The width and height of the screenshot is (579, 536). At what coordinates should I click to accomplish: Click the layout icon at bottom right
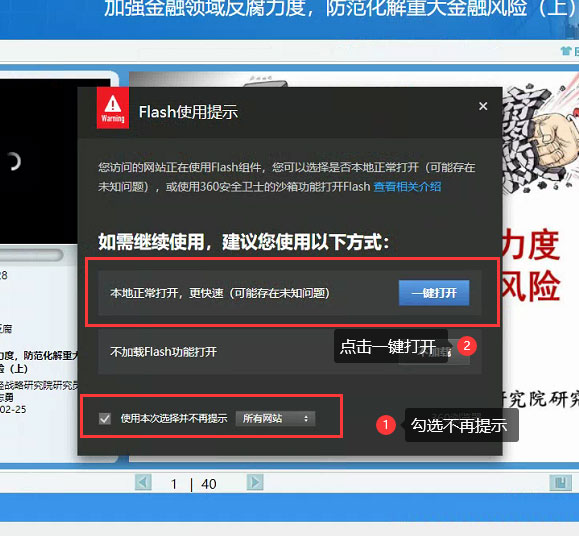point(560,482)
